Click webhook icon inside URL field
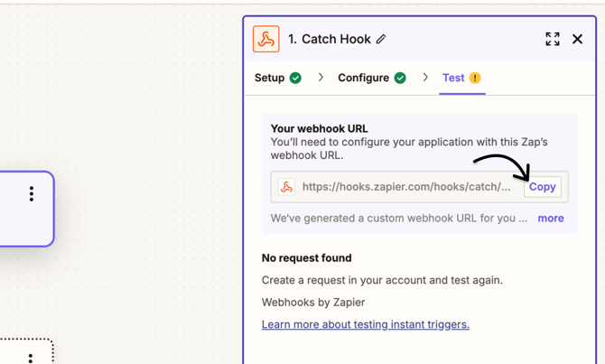The image size is (605, 364). tap(286, 187)
